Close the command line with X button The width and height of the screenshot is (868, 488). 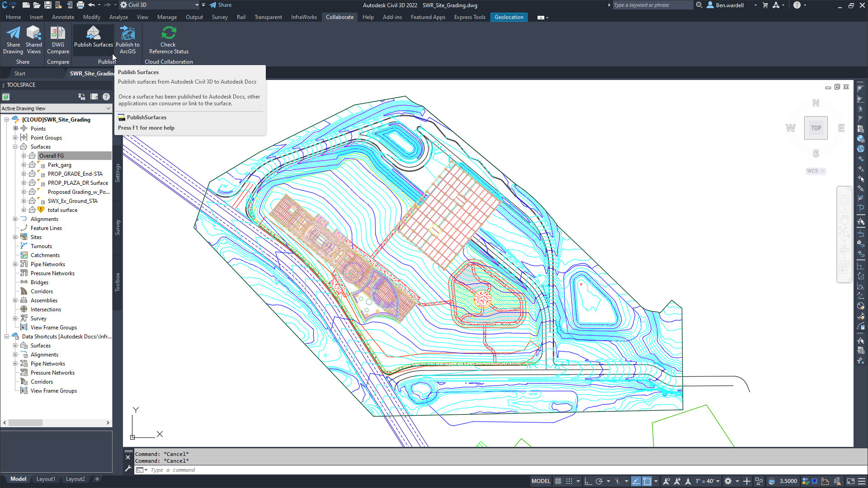point(128,458)
